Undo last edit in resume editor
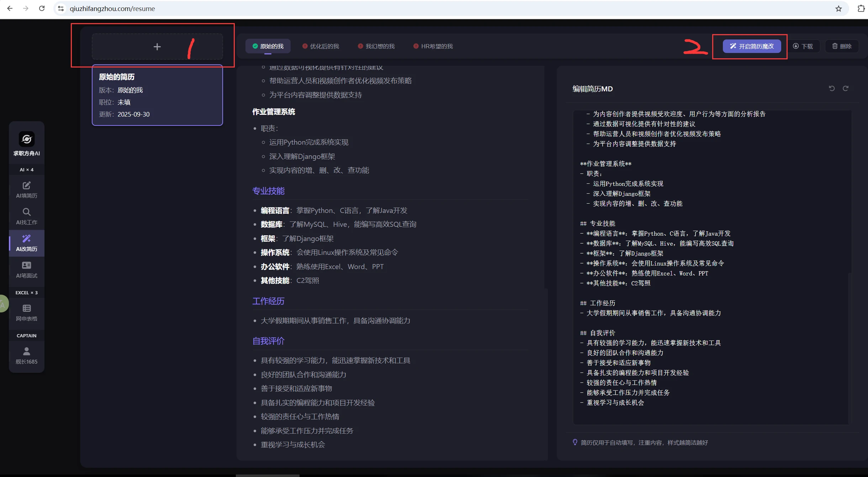The image size is (868, 477). click(832, 89)
